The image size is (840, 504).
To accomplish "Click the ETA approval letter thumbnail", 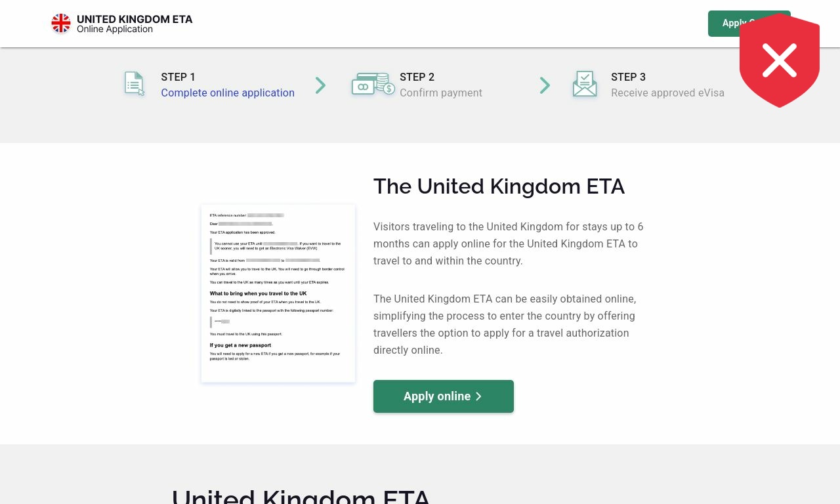I will pyautogui.click(x=278, y=293).
